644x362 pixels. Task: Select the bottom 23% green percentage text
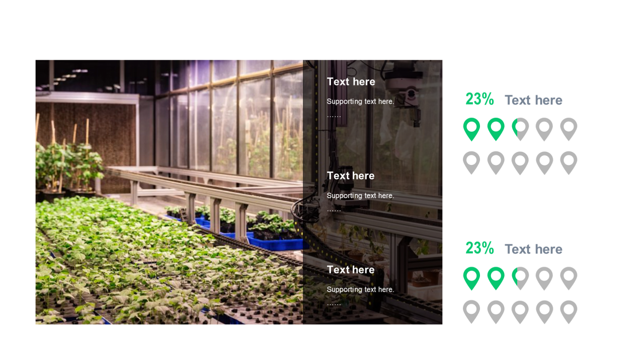click(x=479, y=248)
